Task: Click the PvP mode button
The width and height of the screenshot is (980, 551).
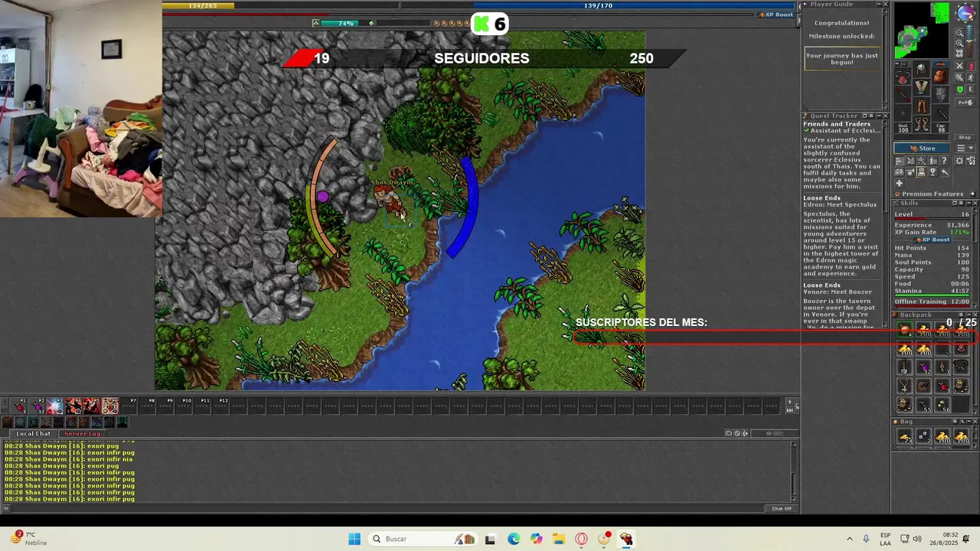Action: pyautogui.click(x=965, y=103)
